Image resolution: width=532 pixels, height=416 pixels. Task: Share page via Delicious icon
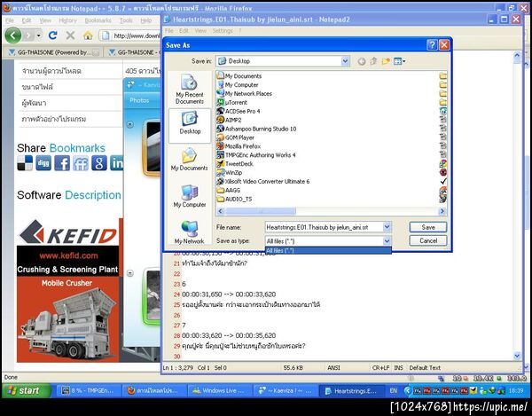[25, 163]
